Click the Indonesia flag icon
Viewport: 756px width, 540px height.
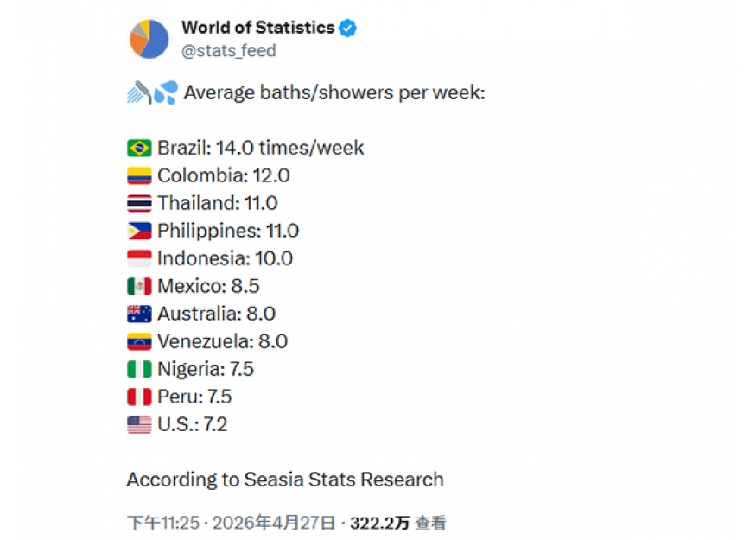click(x=139, y=258)
